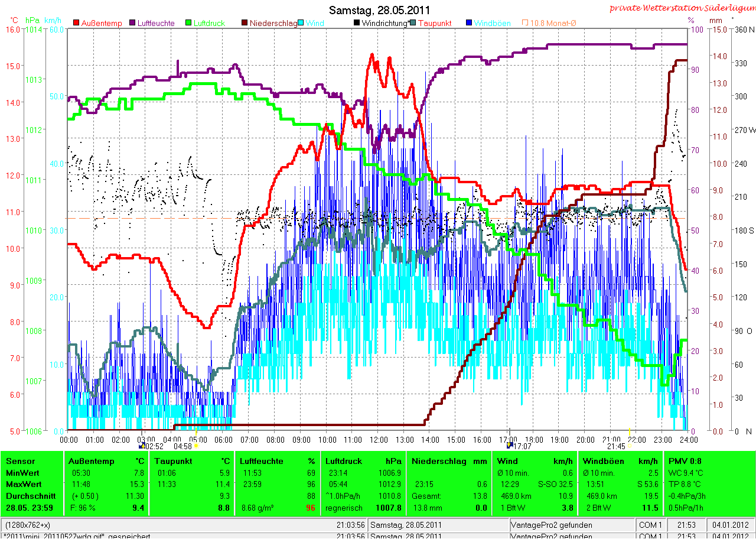Click the dark red Niederschlag legend square
This screenshot has width=756, height=539.
click(x=245, y=23)
